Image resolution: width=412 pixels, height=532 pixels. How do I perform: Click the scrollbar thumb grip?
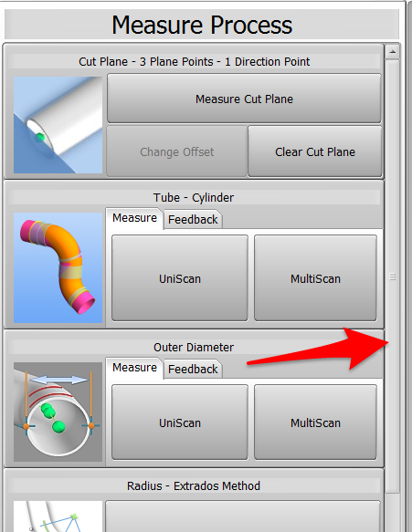point(392,276)
